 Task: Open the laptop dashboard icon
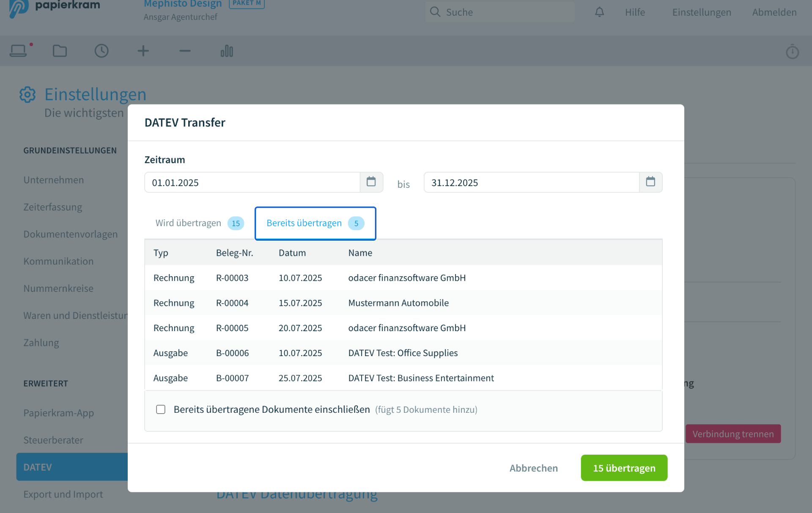[x=18, y=51]
